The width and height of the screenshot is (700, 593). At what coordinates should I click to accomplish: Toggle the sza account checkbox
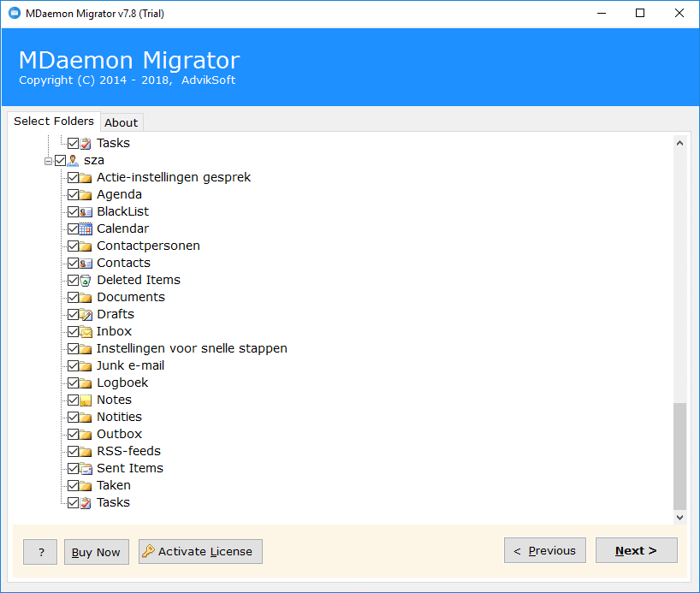click(x=60, y=160)
